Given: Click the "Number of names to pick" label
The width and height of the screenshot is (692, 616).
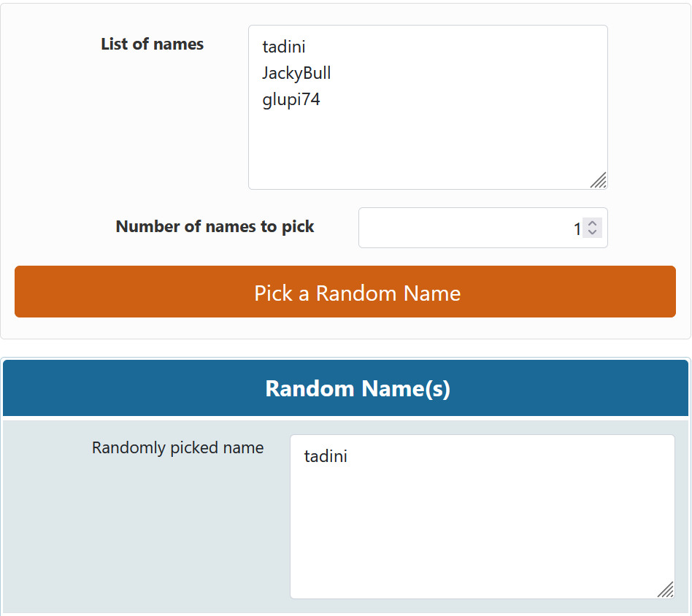Looking at the screenshot, I should click(215, 227).
